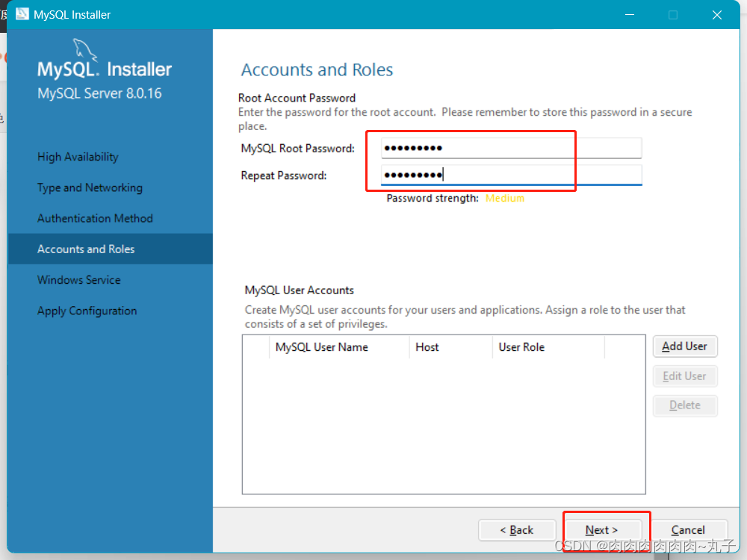Click the Medium password strength indicator
This screenshot has width=747, height=560.
[505, 198]
